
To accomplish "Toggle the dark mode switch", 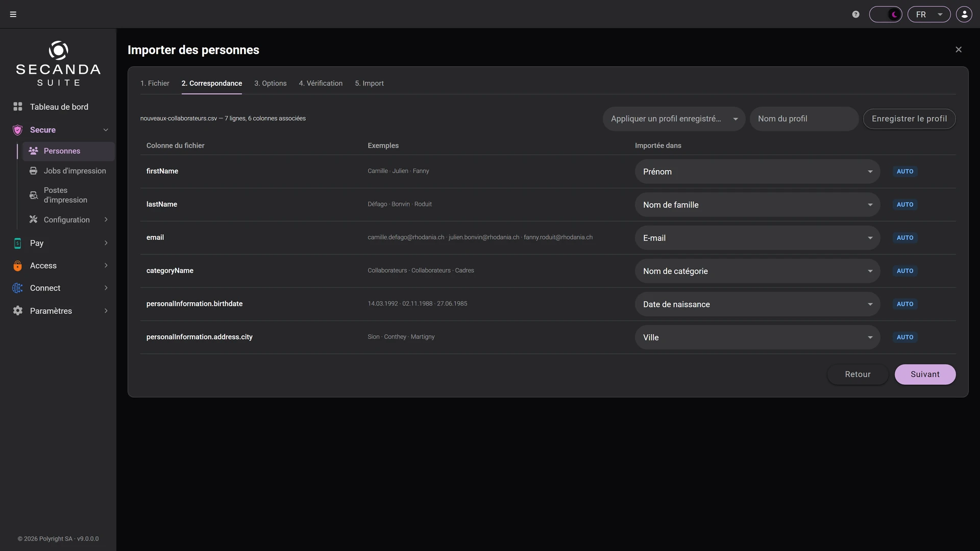I will coord(886,14).
